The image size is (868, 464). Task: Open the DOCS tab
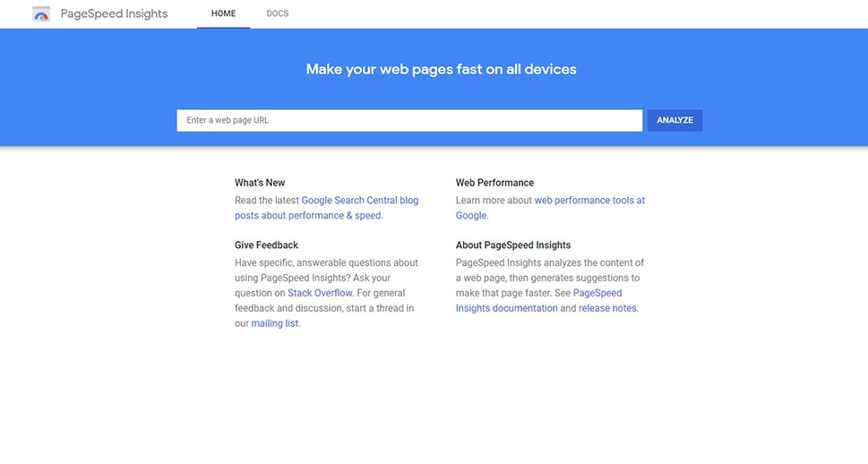coord(278,13)
